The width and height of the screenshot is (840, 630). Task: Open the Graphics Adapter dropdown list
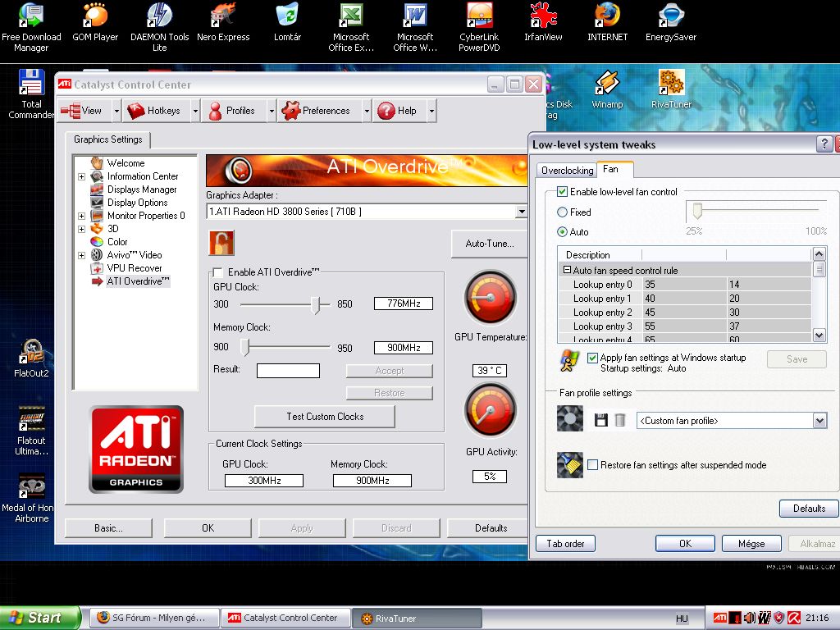coord(521,212)
